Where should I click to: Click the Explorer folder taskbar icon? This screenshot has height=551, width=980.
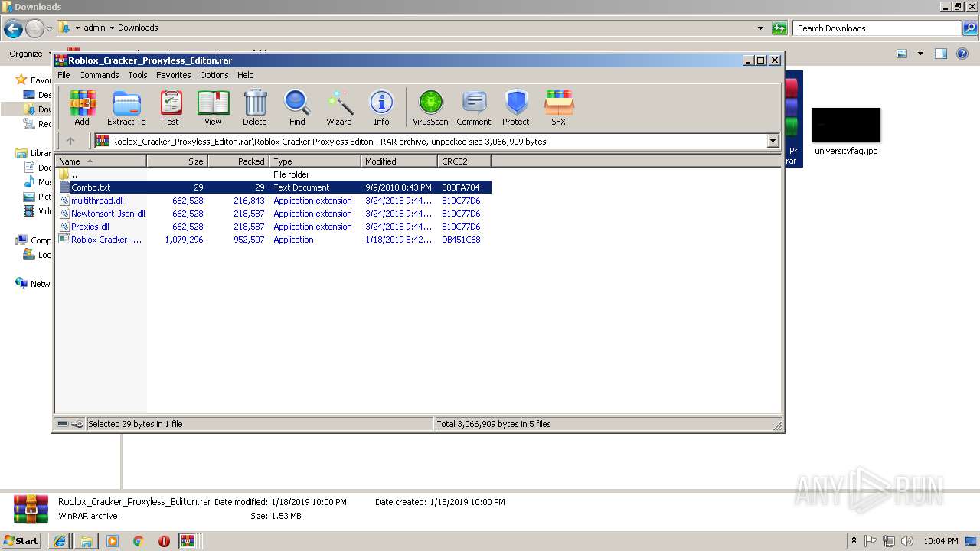(86, 541)
